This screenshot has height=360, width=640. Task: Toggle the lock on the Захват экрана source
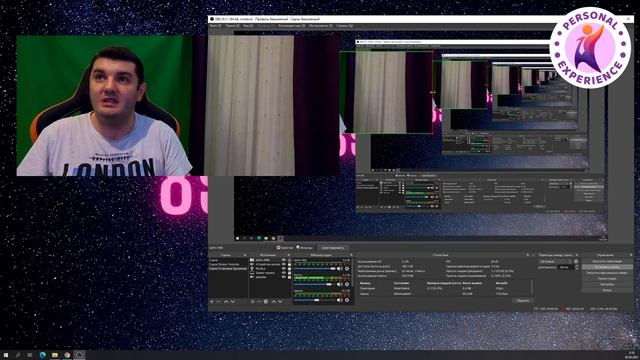(289, 273)
